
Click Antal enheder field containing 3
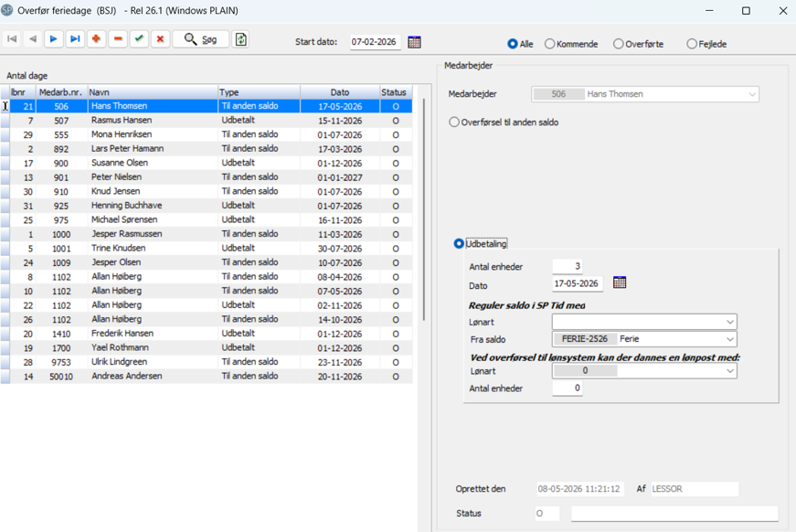point(568,266)
